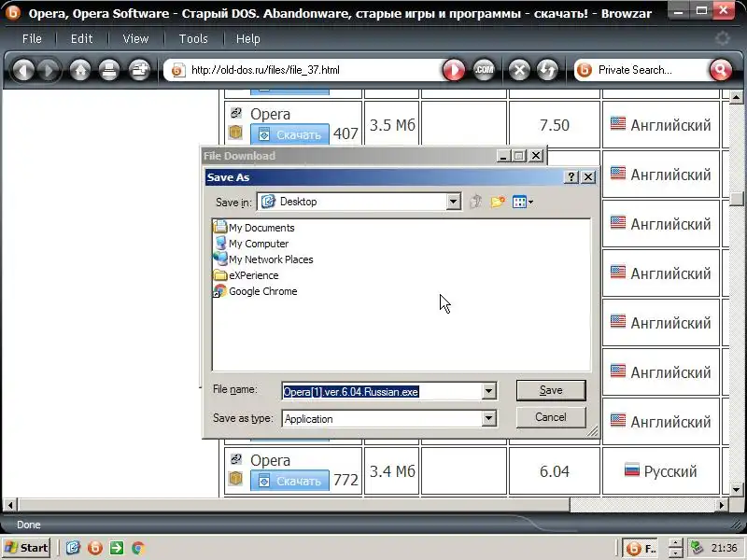The image size is (747, 560).
Task: Go back with the Browzar back arrow
Action: point(22,71)
